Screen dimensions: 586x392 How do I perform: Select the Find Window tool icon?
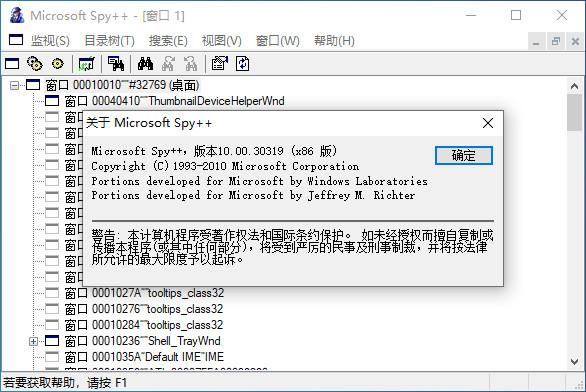point(116,64)
